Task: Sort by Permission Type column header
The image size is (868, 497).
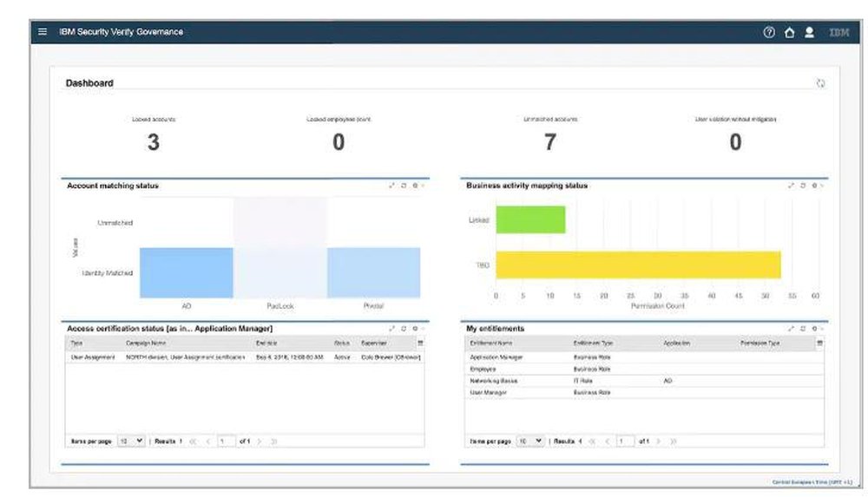Action: pos(759,343)
